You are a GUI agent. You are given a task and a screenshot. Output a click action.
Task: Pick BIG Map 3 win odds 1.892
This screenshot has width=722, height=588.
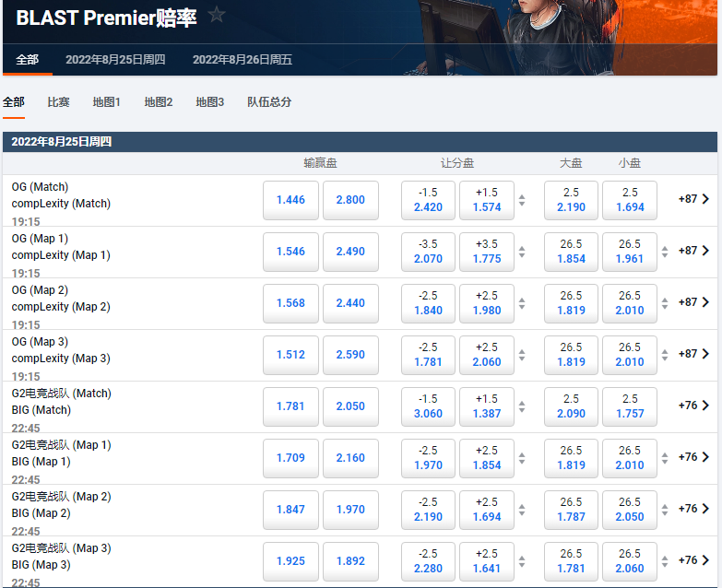[x=350, y=561]
